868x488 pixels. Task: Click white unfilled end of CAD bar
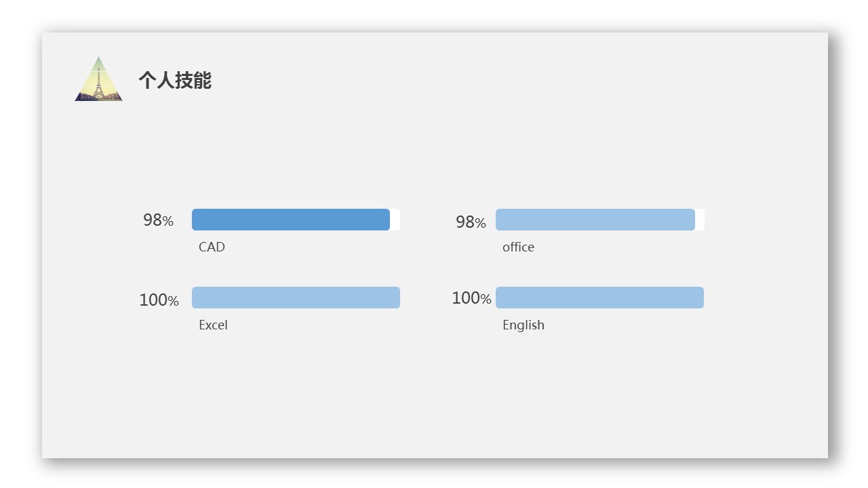tap(395, 220)
